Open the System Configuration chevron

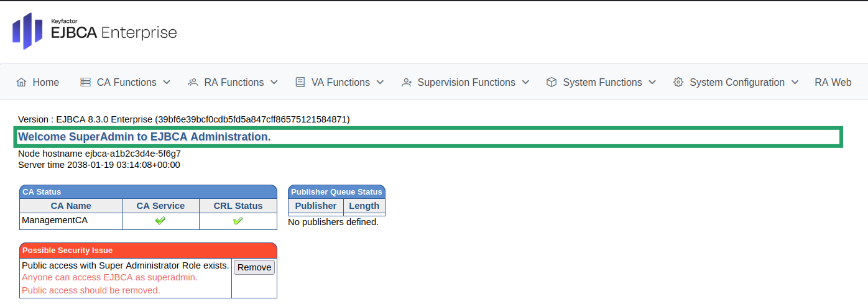coord(795,82)
